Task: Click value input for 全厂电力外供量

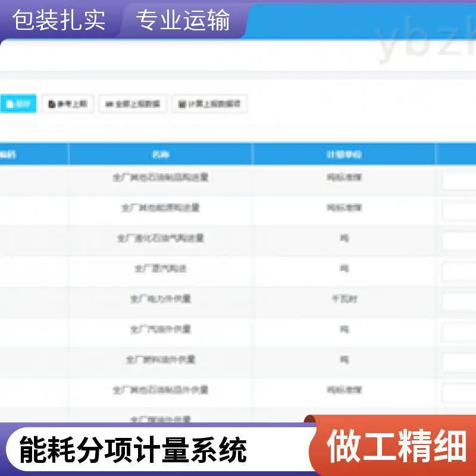Action: pos(459,302)
